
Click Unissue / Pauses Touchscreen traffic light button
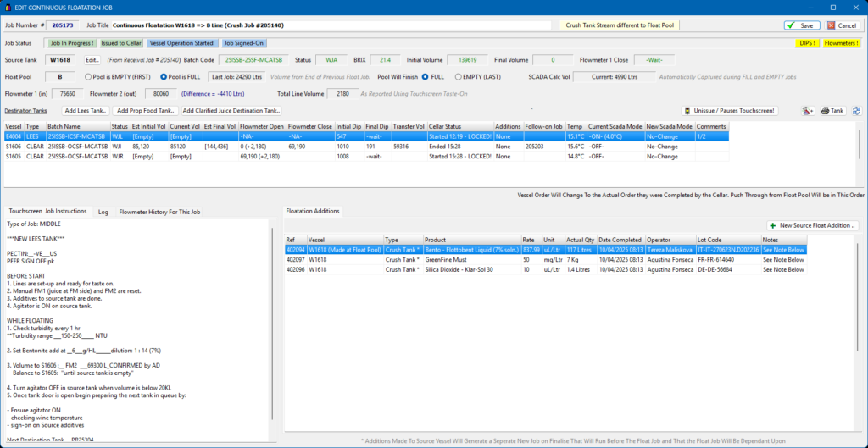tap(728, 111)
